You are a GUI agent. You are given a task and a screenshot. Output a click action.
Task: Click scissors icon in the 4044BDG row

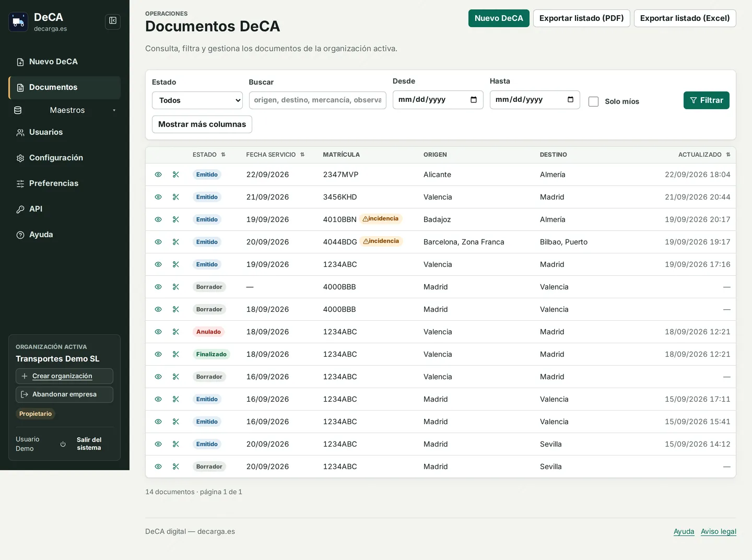pyautogui.click(x=176, y=242)
